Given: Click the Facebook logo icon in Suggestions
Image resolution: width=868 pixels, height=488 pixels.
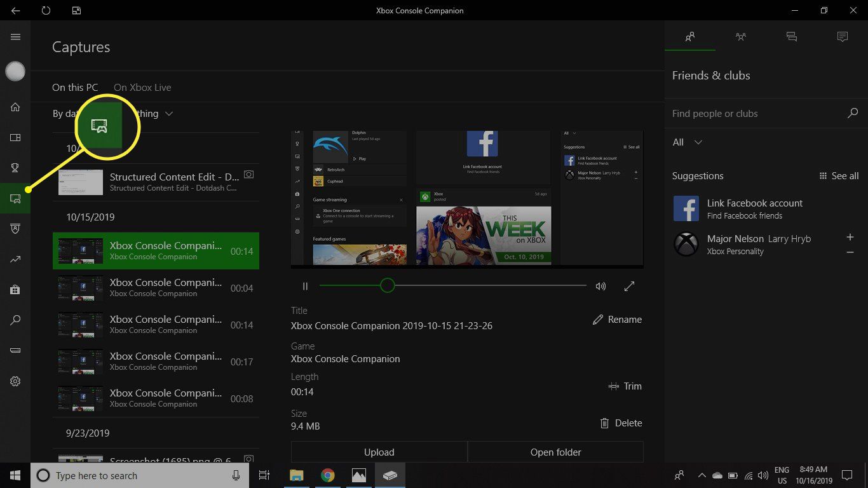Looking at the screenshot, I should (686, 208).
